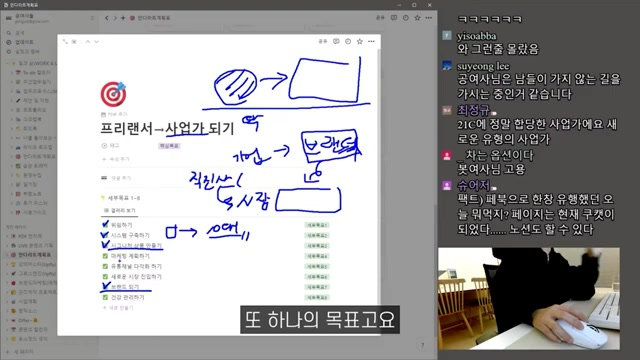
Task: Click 공유 in background page top bar
Action: 380,18
